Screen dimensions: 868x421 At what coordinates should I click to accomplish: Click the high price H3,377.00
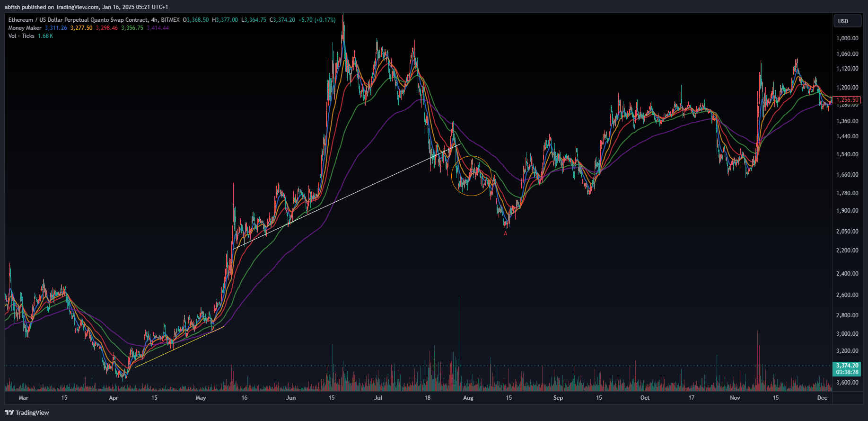225,20
